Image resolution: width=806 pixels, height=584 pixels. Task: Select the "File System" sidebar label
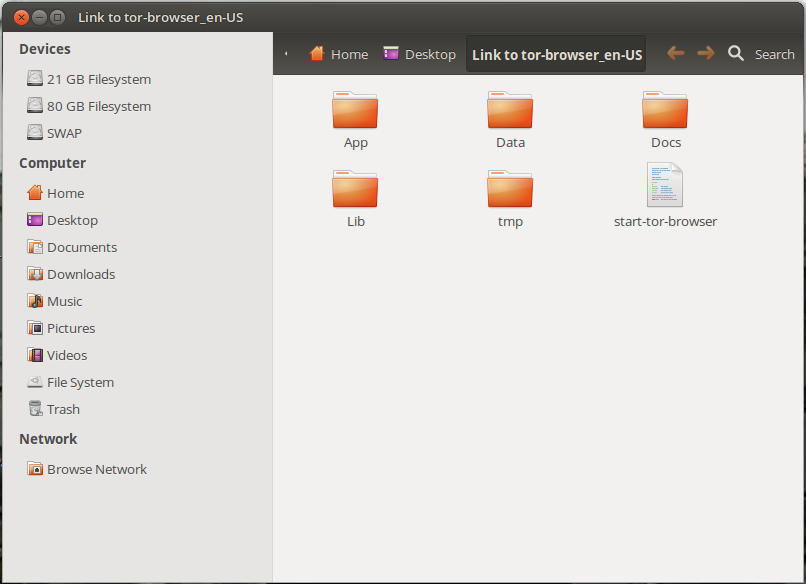(x=81, y=382)
